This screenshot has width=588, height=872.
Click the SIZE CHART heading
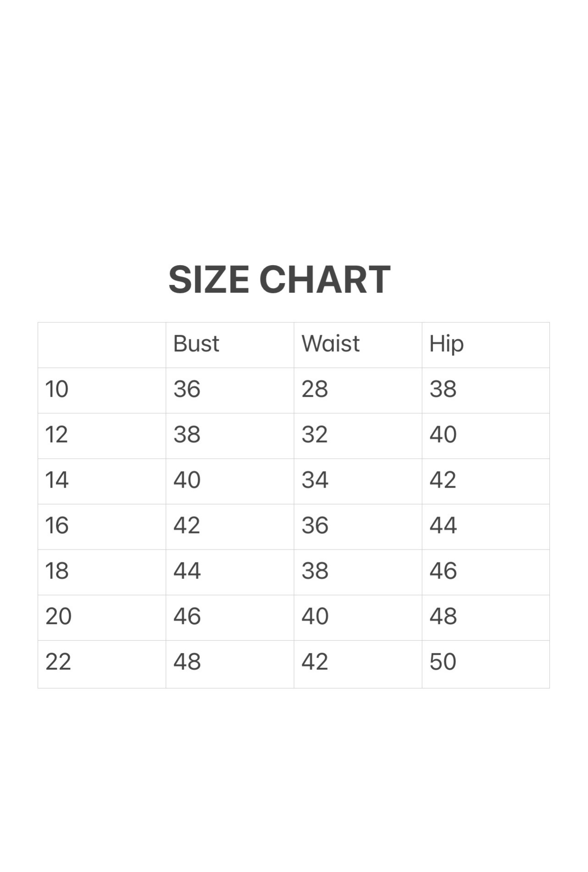tap(279, 280)
